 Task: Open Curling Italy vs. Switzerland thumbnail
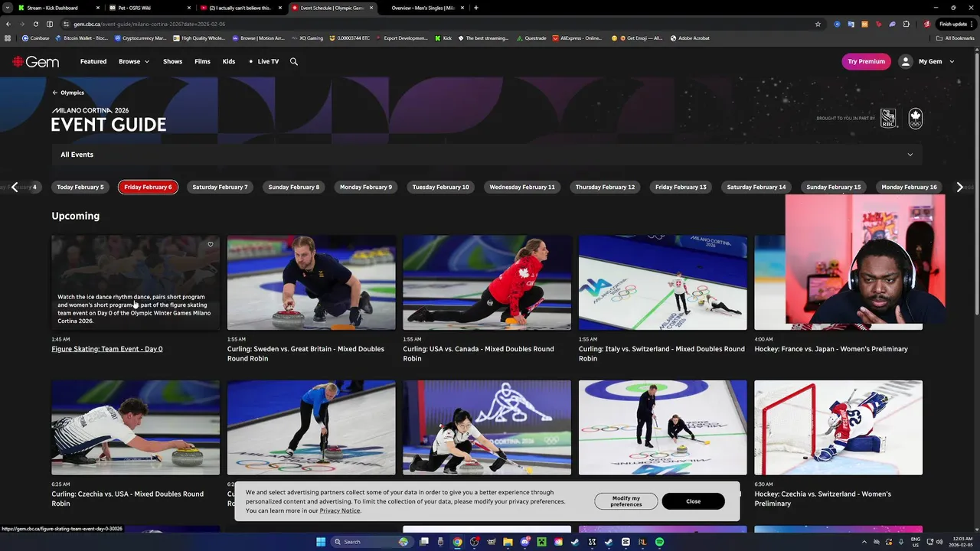pyautogui.click(x=662, y=282)
